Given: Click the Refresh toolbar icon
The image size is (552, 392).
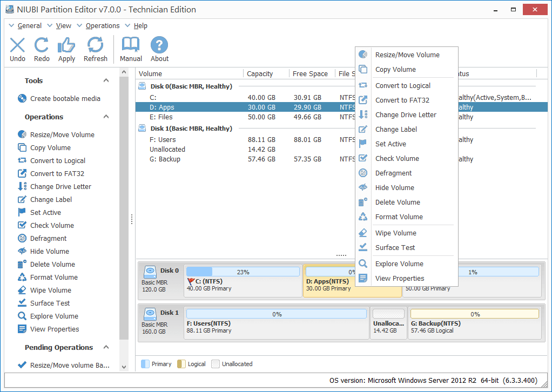Looking at the screenshot, I should click(96, 45).
